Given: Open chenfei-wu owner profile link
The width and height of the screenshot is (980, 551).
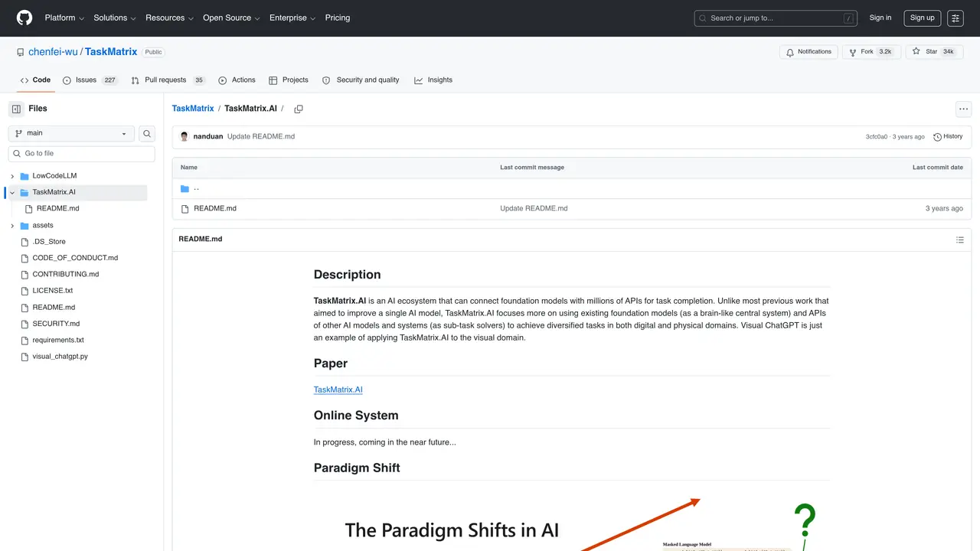Looking at the screenshot, I should click(x=53, y=52).
